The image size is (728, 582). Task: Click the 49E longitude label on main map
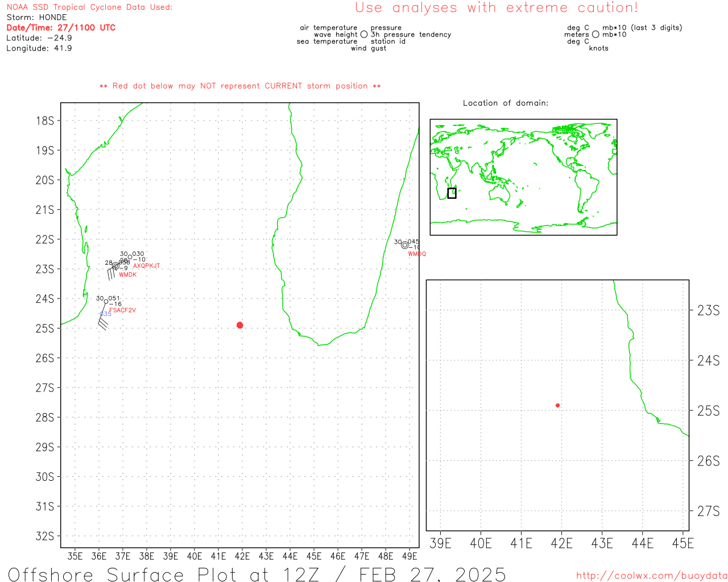click(409, 556)
